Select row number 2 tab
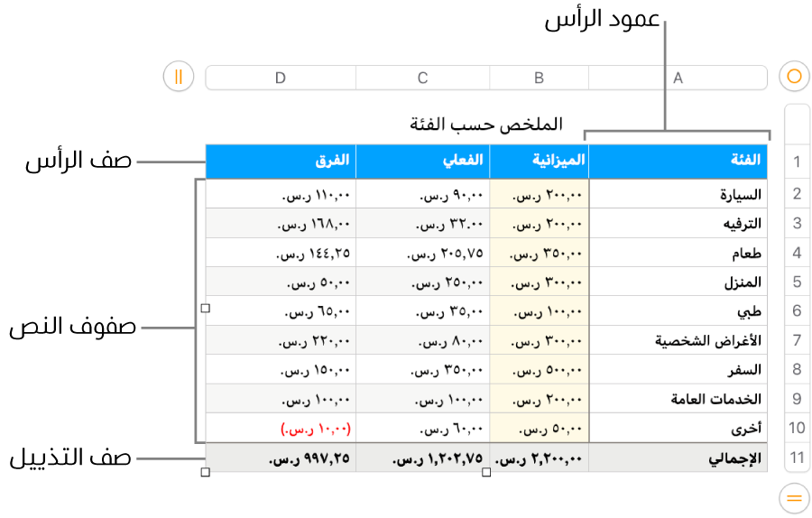The width and height of the screenshot is (812, 518). (x=797, y=194)
